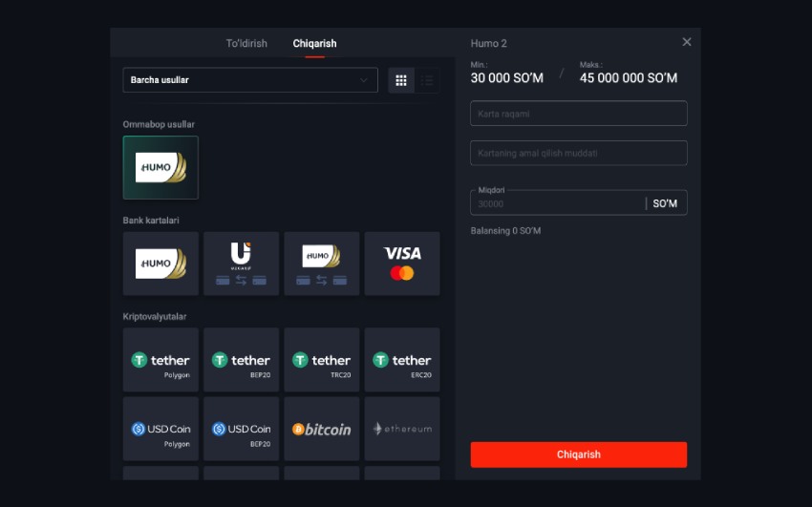812x507 pixels.
Task: Switch to grid view layout
Action: [401, 80]
